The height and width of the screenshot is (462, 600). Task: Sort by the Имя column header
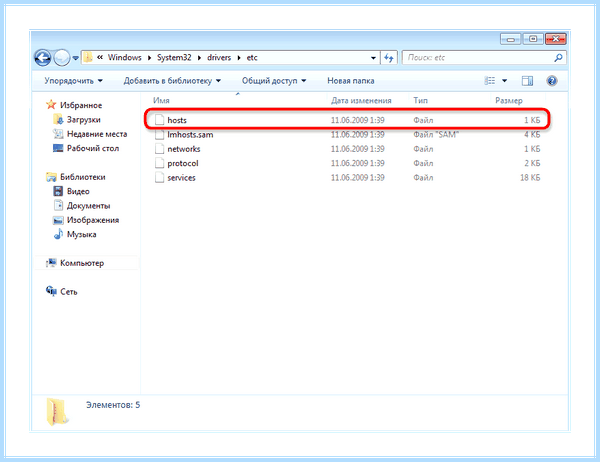point(161,100)
